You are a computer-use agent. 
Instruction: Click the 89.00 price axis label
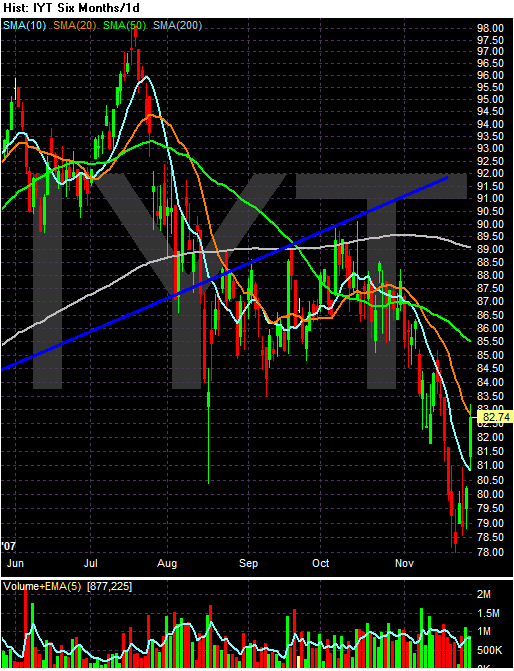490,249
